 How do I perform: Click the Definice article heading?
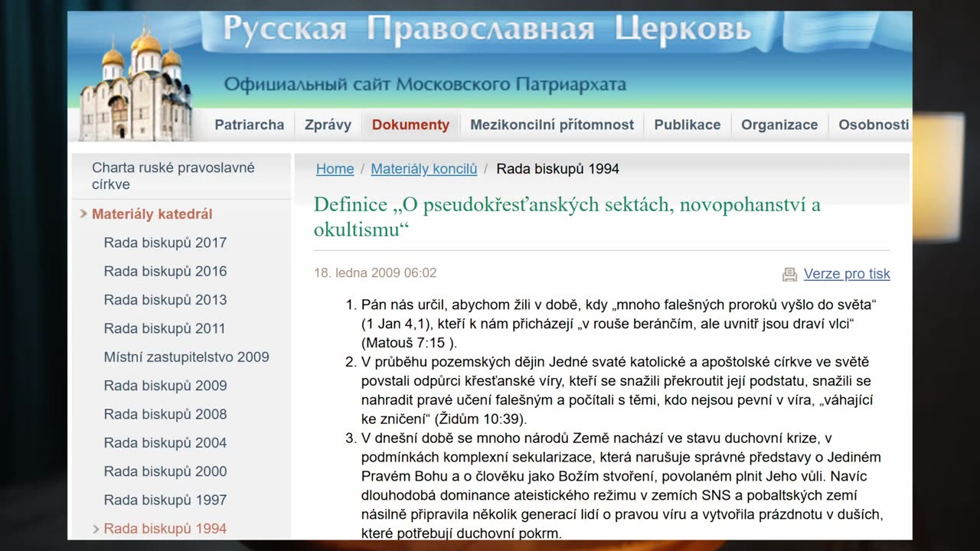[x=567, y=217]
